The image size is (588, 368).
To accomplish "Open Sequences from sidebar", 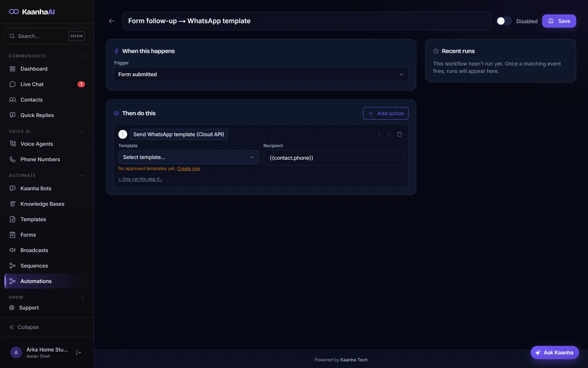I will click(x=47, y=266).
